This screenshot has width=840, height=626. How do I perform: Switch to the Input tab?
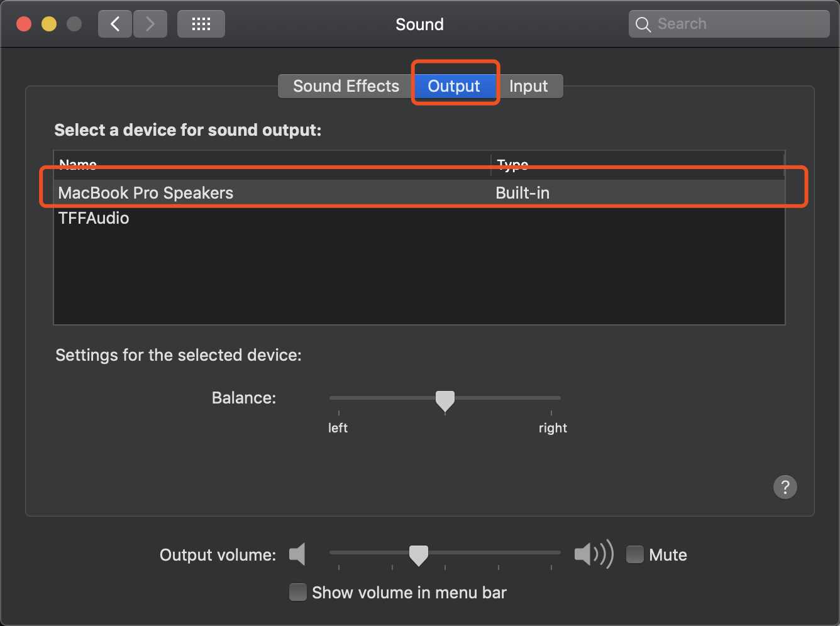tap(529, 86)
